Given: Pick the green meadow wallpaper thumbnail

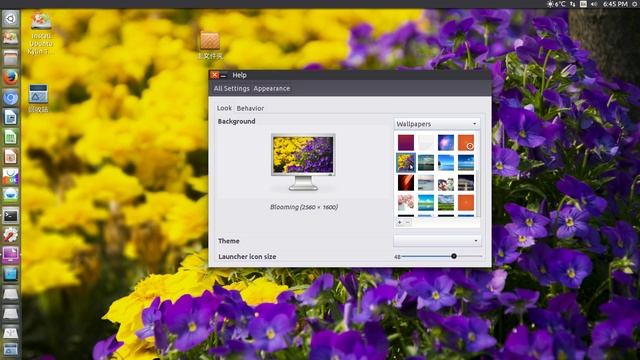Looking at the screenshot, I should (x=446, y=202).
